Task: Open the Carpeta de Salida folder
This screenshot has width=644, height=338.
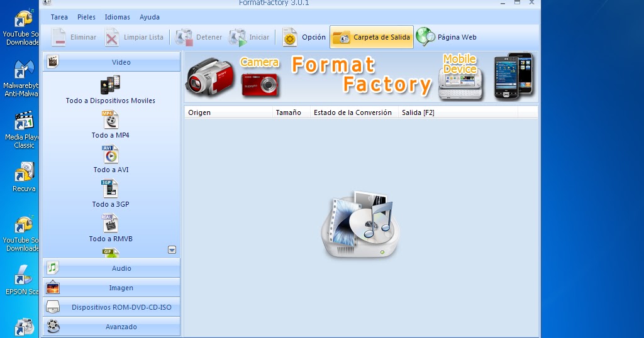Action: 371,37
